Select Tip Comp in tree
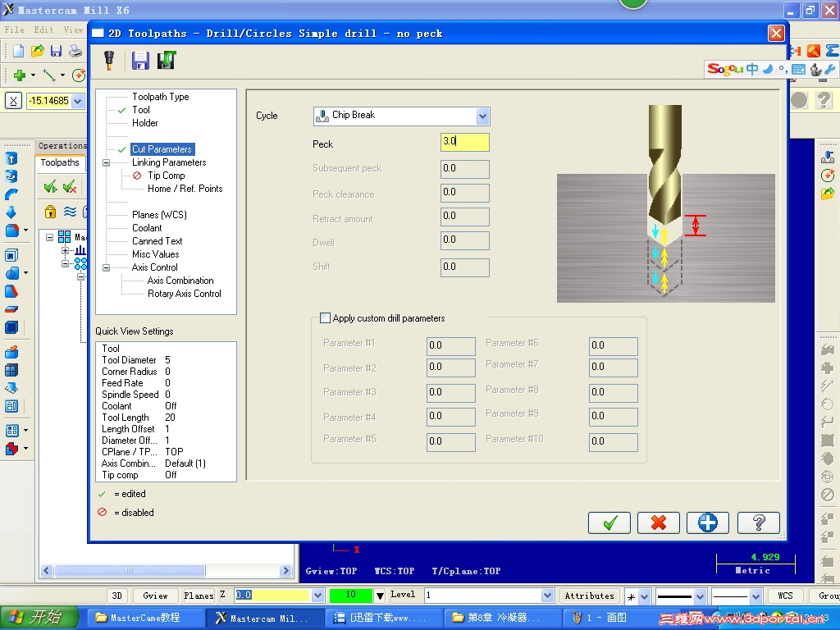The image size is (840, 630). [x=166, y=176]
